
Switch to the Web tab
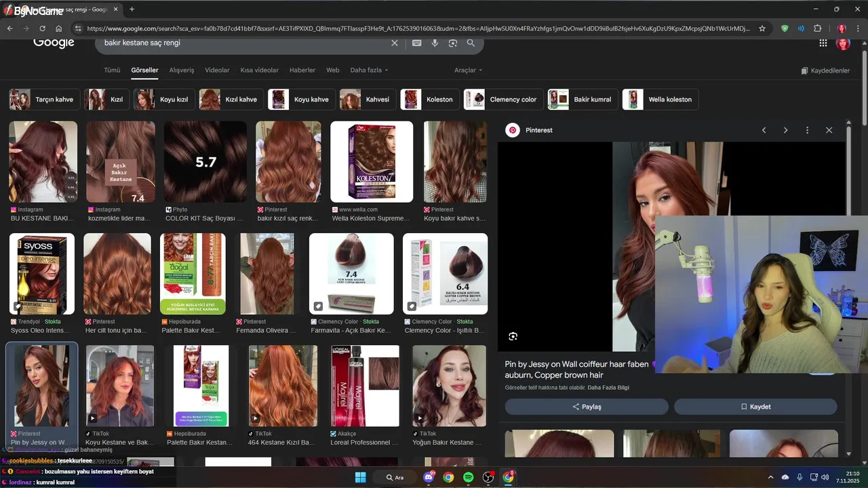[x=333, y=70]
